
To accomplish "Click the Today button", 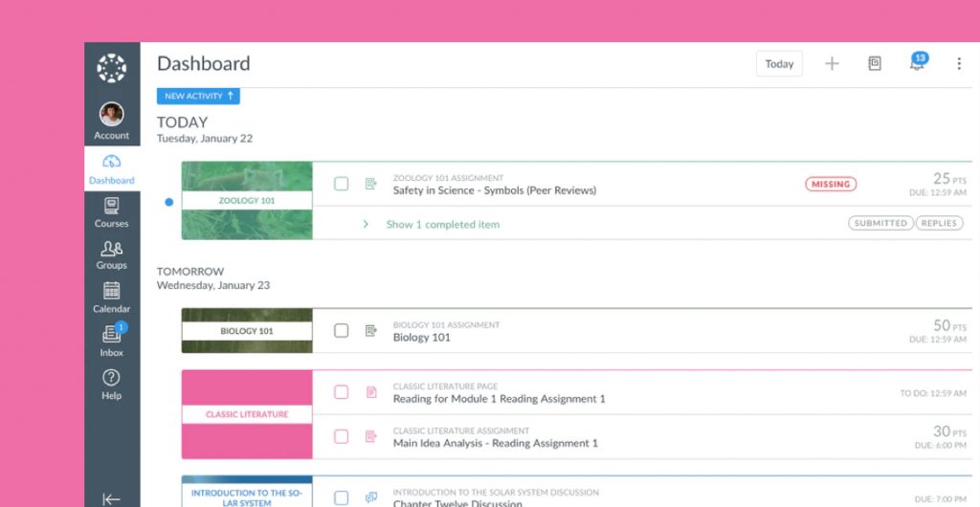I will (779, 64).
